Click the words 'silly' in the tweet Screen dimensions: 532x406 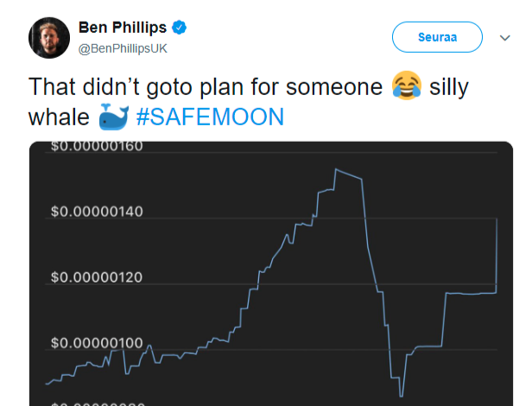449,86
